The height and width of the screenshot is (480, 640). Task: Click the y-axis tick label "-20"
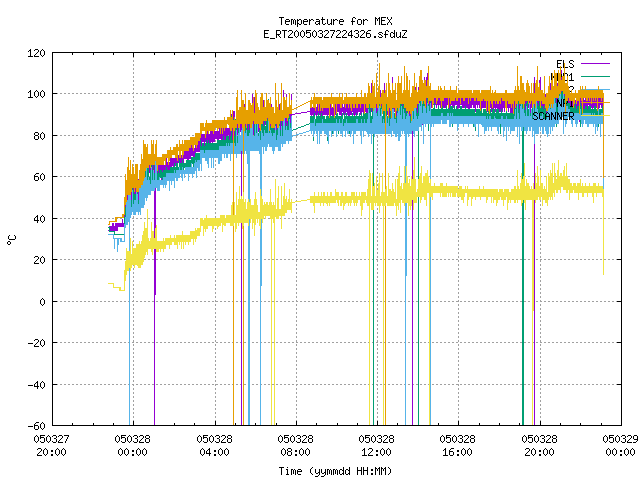[x=36, y=343]
